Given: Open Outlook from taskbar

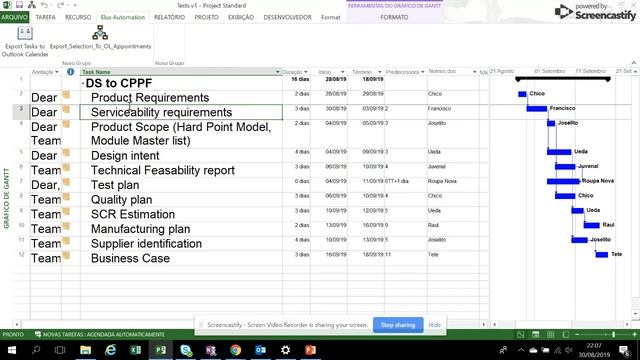Looking at the screenshot, I should [x=260, y=350].
